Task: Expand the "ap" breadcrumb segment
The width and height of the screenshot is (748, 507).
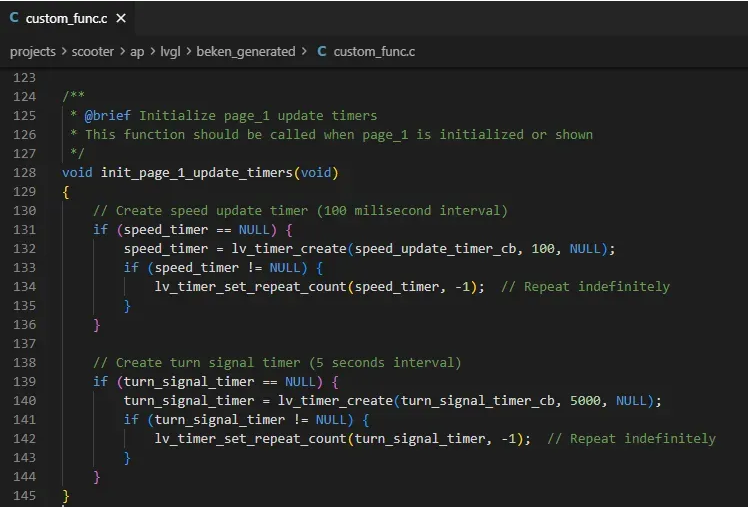Action: point(137,51)
